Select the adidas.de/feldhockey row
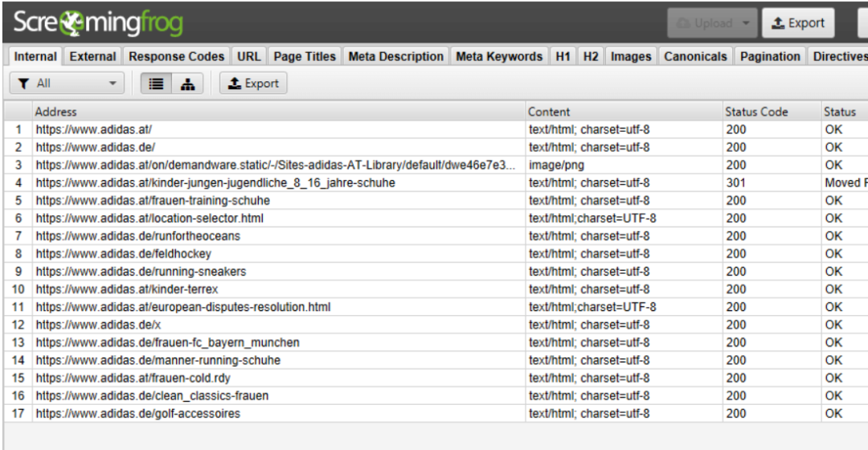This screenshot has width=868, height=450. pyautogui.click(x=124, y=254)
